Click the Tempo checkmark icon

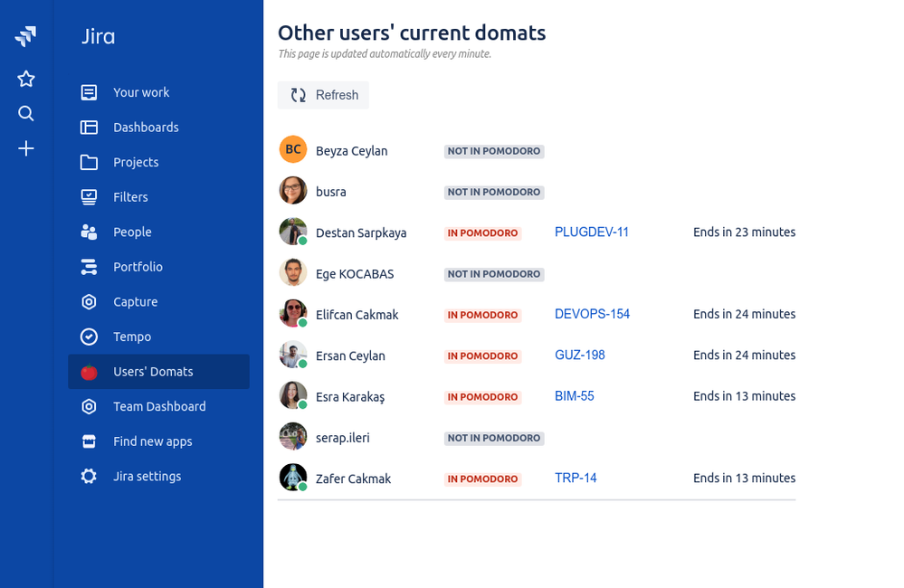point(89,337)
